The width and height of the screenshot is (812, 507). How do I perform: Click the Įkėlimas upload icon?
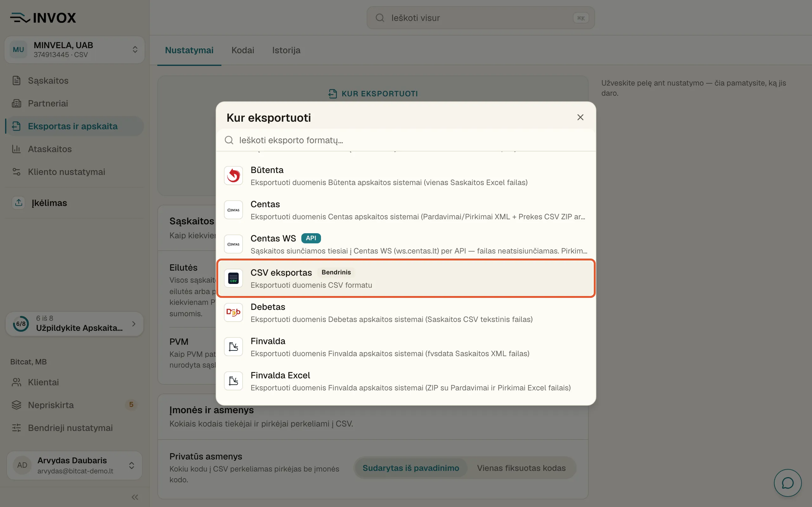coord(18,202)
